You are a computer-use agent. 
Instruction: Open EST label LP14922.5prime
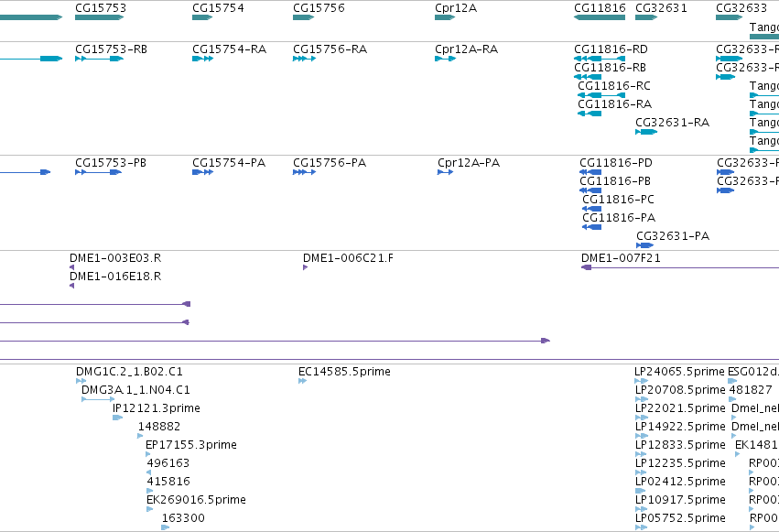click(x=681, y=428)
